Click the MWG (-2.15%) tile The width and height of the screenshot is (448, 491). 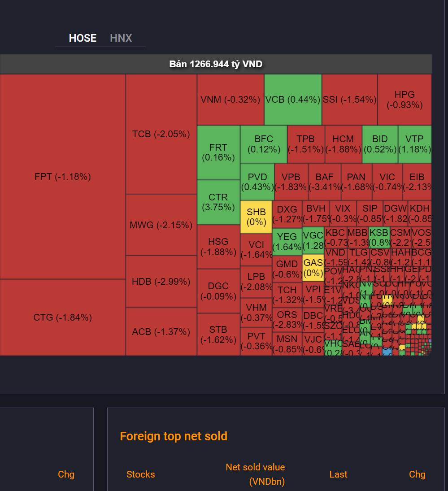[x=161, y=225]
